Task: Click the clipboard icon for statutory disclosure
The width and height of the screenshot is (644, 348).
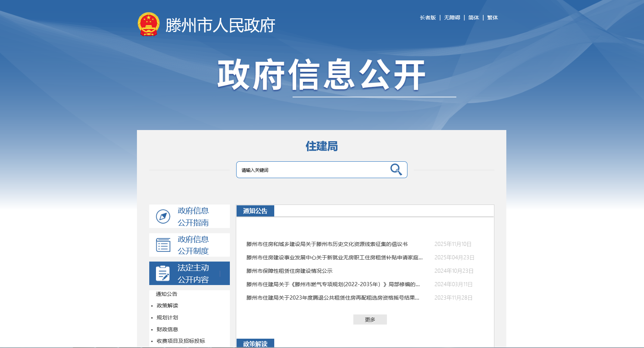Action: [x=163, y=273]
